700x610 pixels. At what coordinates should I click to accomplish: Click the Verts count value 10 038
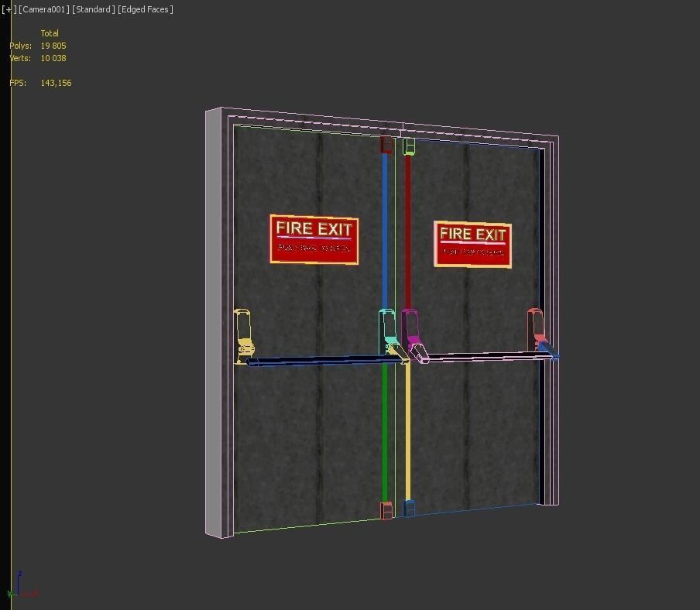pyautogui.click(x=53, y=59)
